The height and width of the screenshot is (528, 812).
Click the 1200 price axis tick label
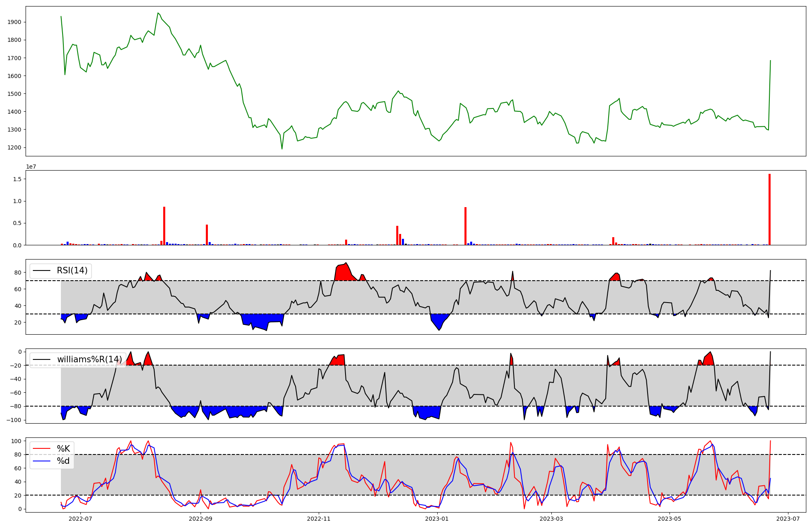pyautogui.click(x=15, y=147)
